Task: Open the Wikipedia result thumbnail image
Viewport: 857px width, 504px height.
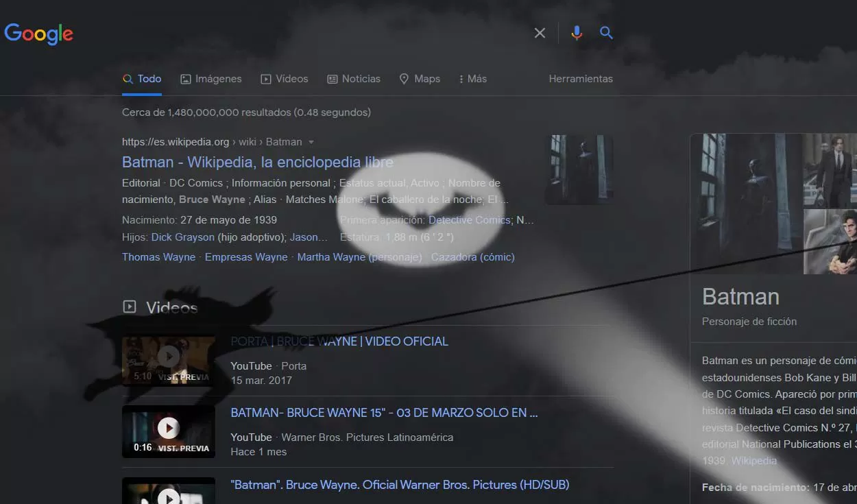Action: (x=579, y=169)
